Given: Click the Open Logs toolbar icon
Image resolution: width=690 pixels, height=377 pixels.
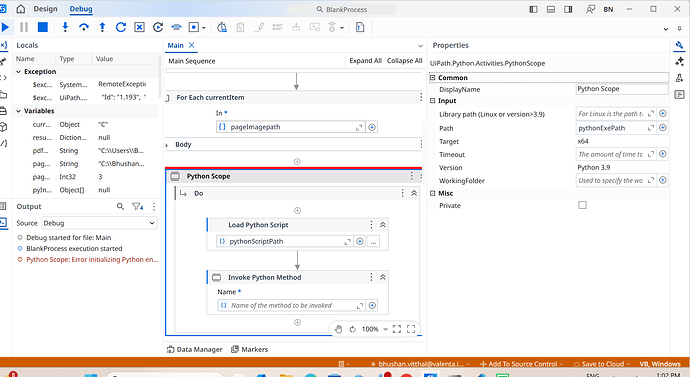Looking at the screenshot, I should click(360, 27).
